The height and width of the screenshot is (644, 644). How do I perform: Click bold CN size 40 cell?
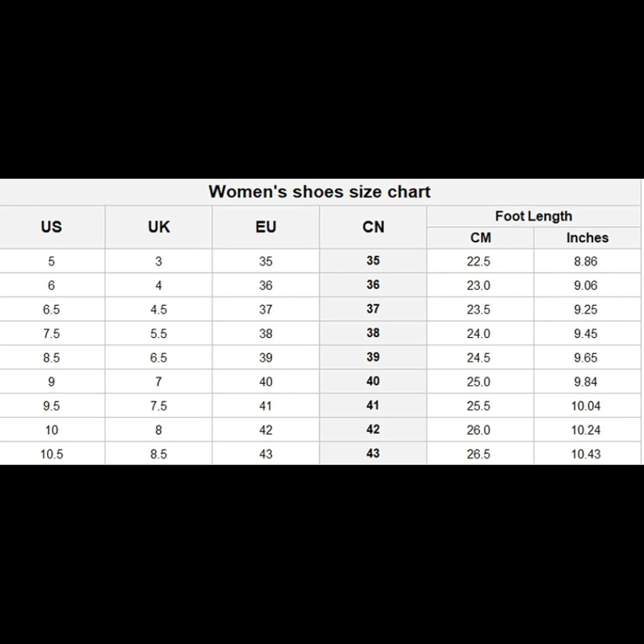click(x=373, y=381)
